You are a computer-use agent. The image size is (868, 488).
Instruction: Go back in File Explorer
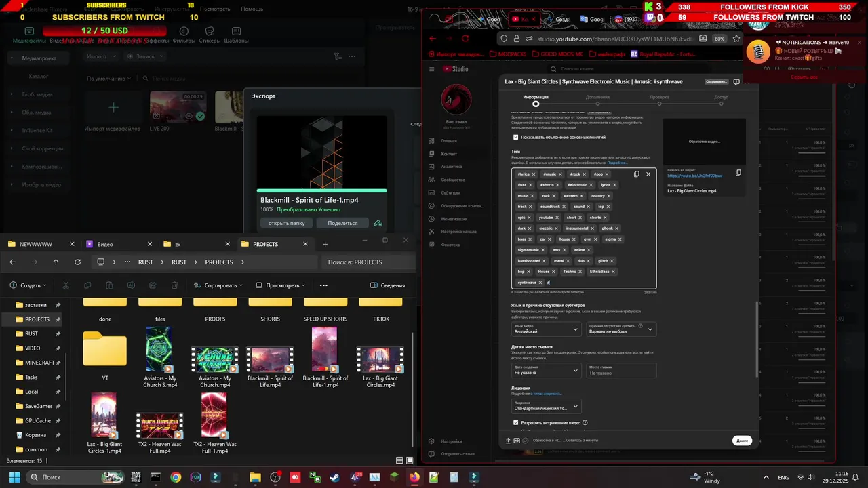12,262
